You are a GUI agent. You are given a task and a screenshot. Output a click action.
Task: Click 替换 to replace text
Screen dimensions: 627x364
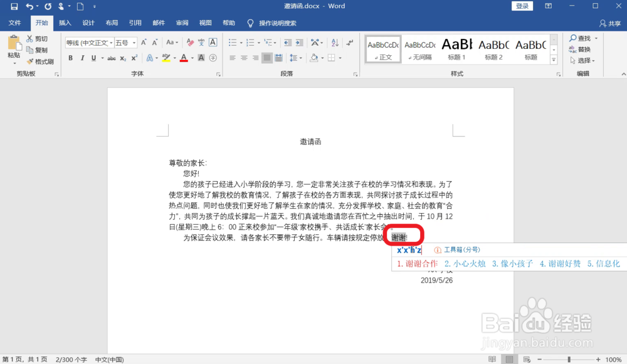pos(580,49)
